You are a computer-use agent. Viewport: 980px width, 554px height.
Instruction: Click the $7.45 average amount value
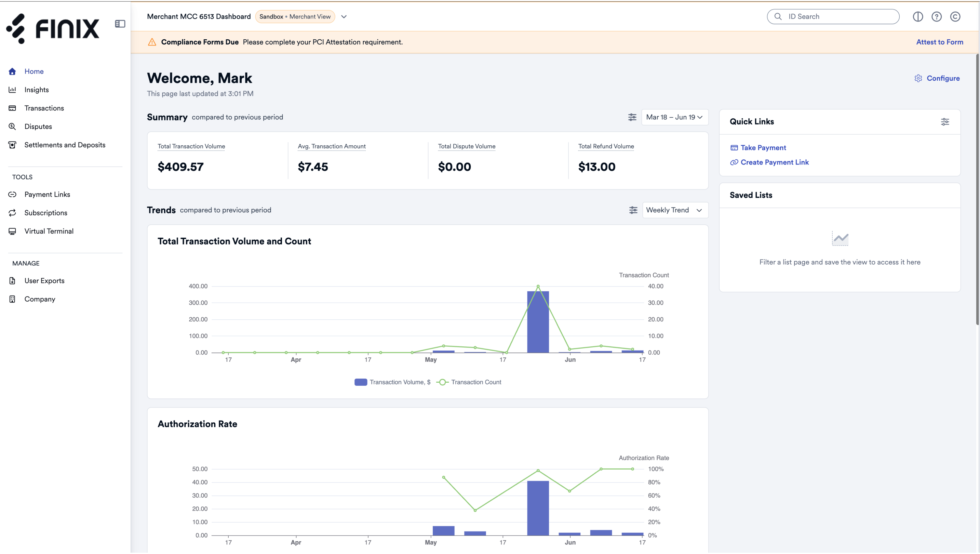[x=312, y=167]
